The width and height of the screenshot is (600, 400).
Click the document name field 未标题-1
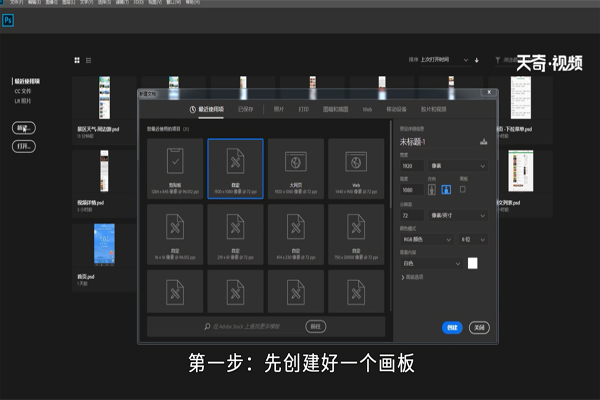[438, 142]
